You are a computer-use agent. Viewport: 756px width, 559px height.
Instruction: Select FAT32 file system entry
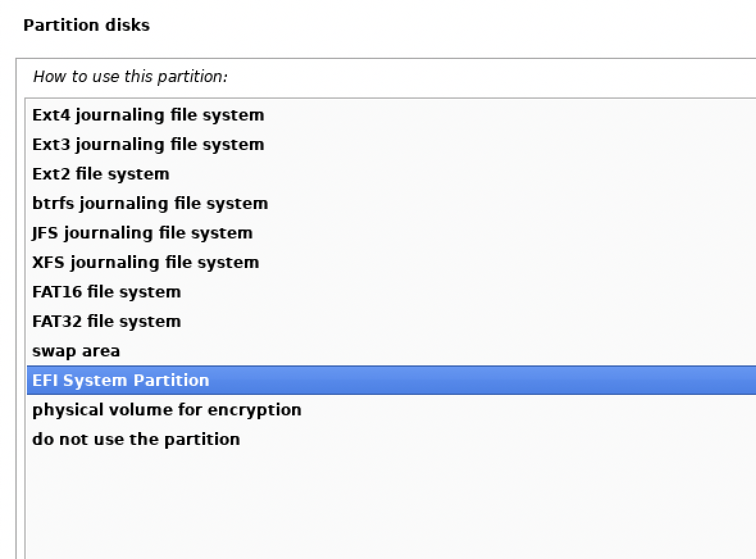[106, 322]
